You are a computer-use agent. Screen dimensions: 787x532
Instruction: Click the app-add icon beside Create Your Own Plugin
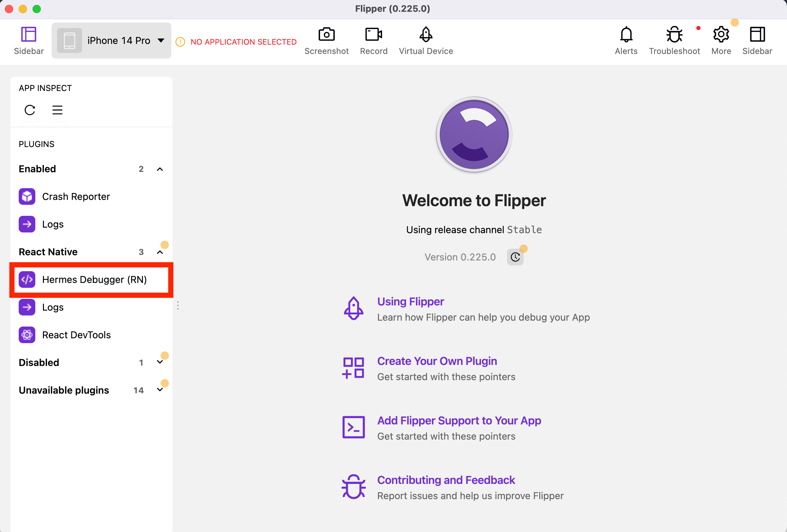pos(353,368)
